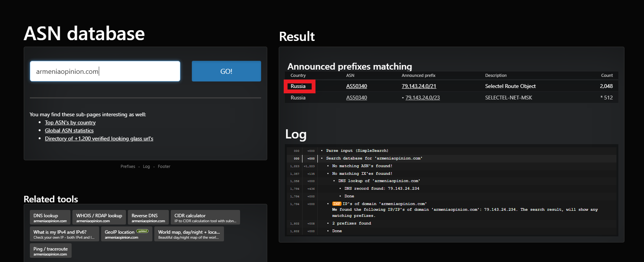Open Global ASN statistics link
This screenshot has height=262, width=644.
pos(69,130)
